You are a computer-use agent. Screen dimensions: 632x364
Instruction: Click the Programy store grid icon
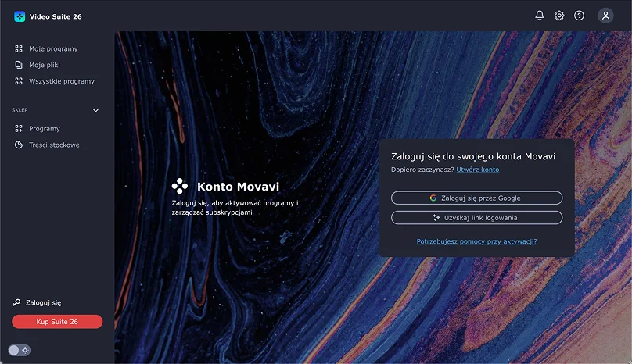point(19,128)
